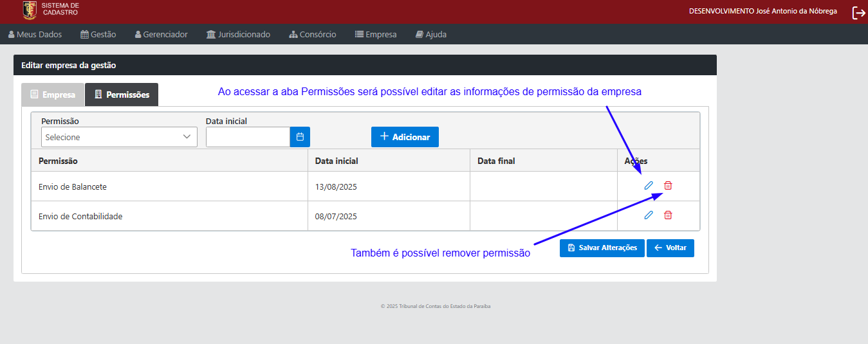Open the Data inicial calendar picker

click(x=300, y=137)
